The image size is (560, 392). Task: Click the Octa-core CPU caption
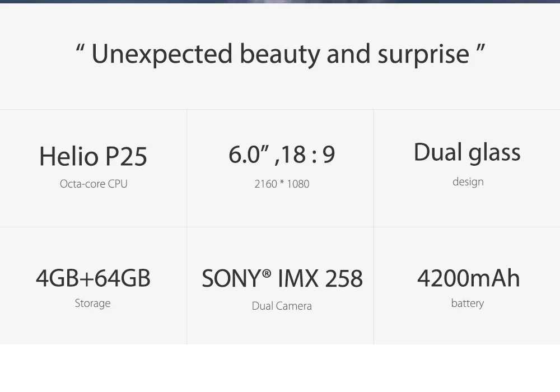94,184
